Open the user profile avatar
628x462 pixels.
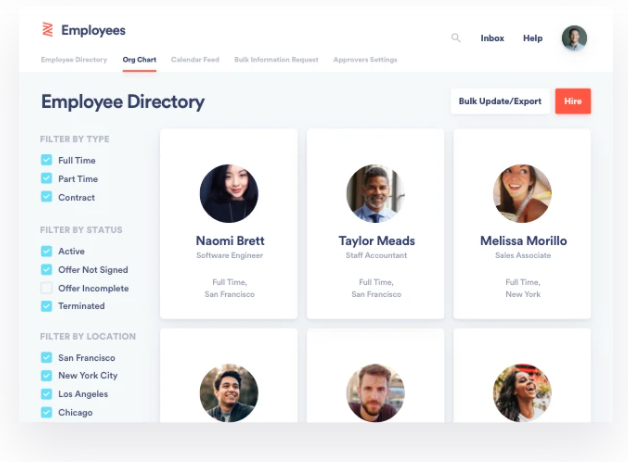574,38
